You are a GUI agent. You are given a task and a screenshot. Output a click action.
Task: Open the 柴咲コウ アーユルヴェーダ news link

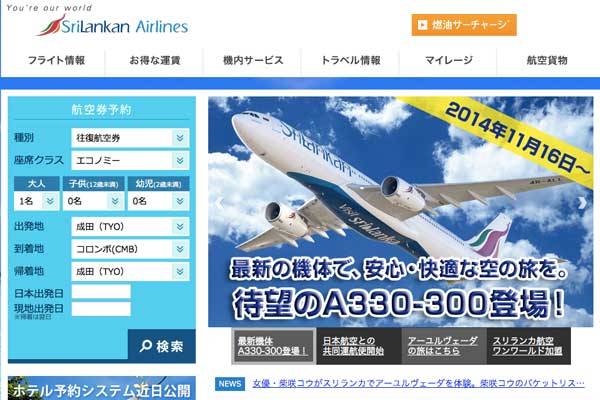tap(418, 384)
